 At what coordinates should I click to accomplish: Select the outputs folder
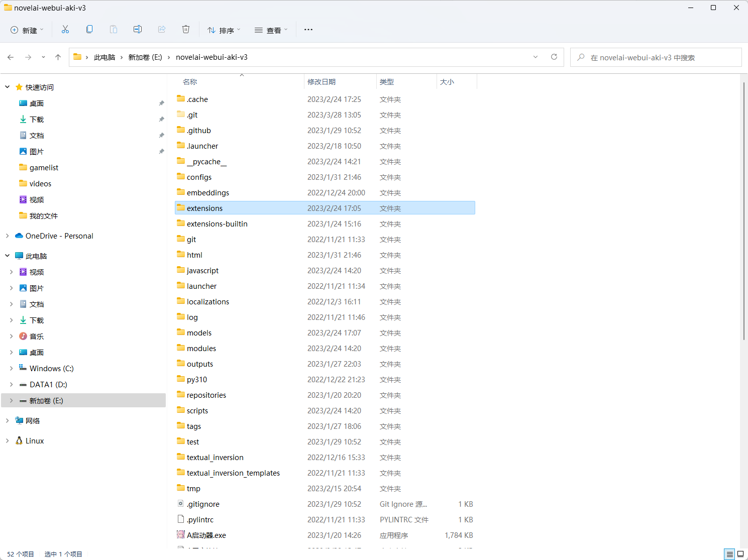325,364
